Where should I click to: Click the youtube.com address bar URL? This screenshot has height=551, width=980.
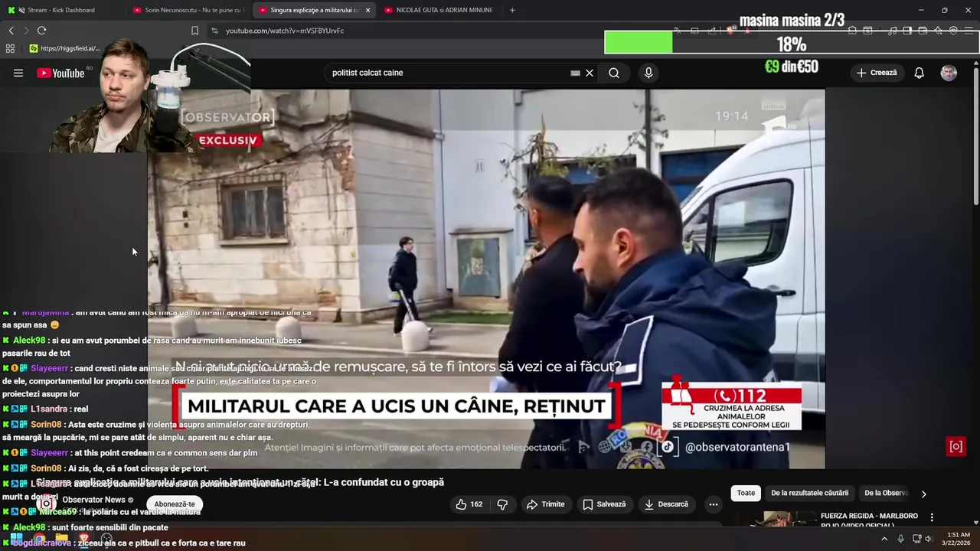(285, 31)
